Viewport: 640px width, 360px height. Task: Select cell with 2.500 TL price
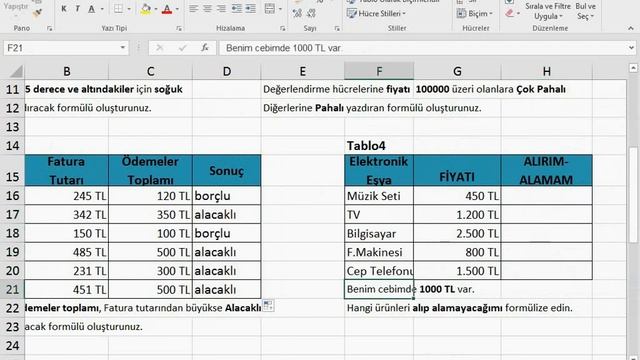(x=457, y=233)
